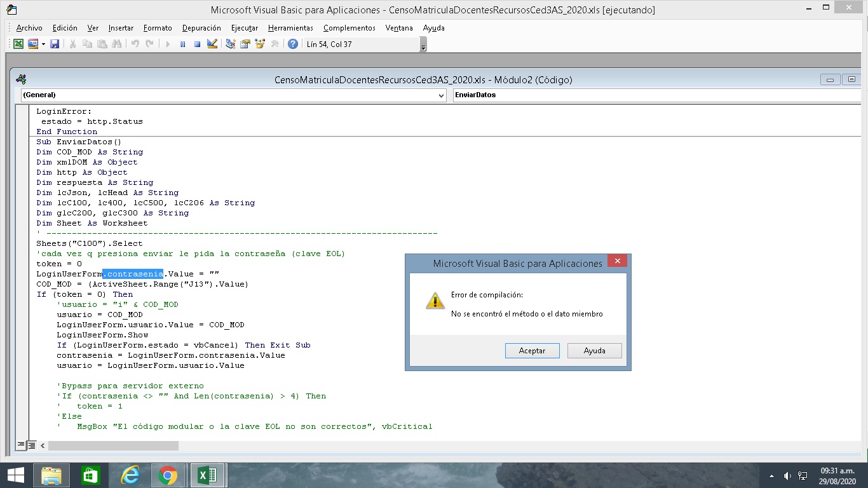
Task: Click the Reset (stop) square icon
Action: click(x=197, y=44)
